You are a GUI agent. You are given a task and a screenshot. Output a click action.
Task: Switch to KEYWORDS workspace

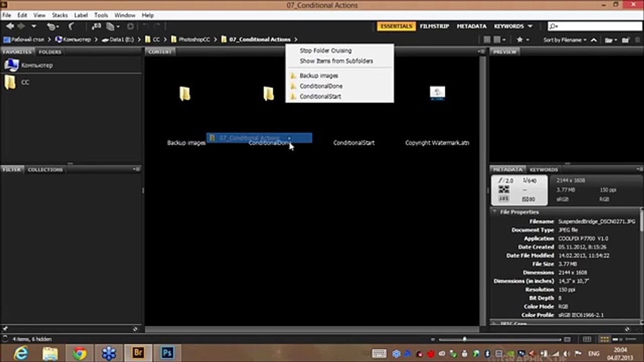point(509,26)
